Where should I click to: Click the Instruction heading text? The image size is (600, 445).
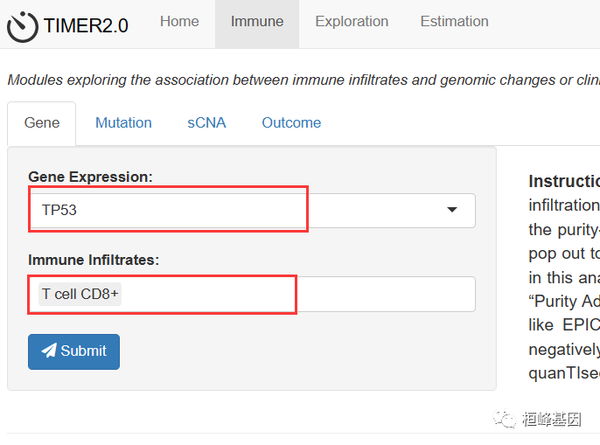(x=564, y=181)
